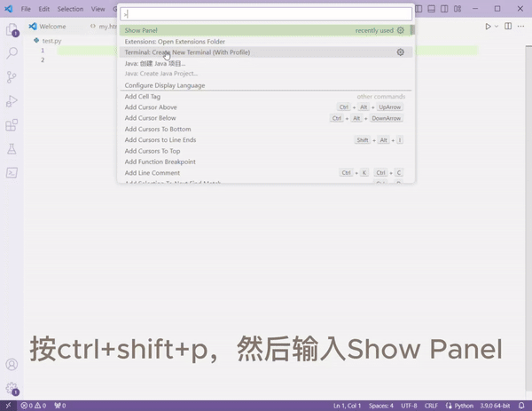This screenshot has width=532, height=411.
Task: Open dropdown arrow next to Run button
Action: tap(497, 26)
